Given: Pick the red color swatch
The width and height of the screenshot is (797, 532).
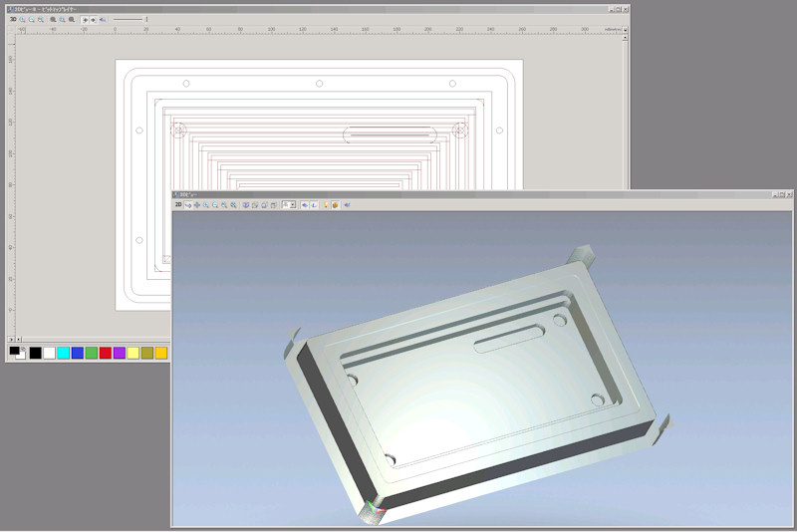Looking at the screenshot, I should (x=105, y=353).
